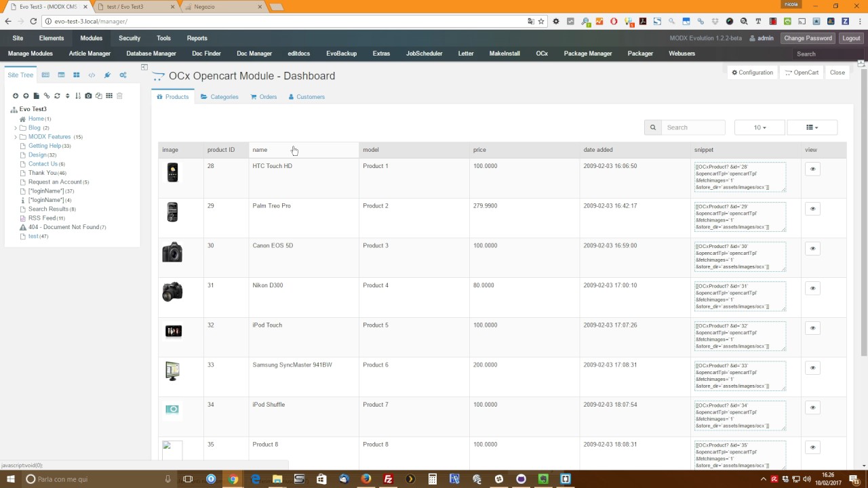View product 34 iPod Shuffle eye button
The image size is (868, 488).
(x=812, y=407)
